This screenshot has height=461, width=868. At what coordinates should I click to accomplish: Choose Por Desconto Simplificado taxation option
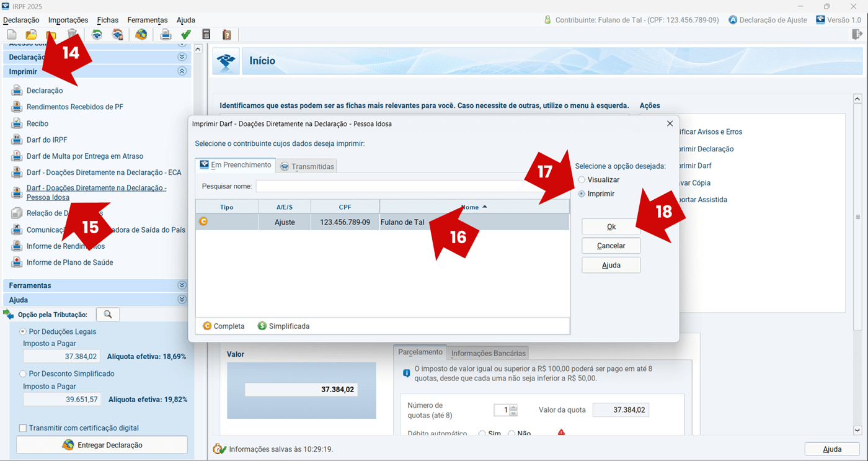tap(23, 374)
